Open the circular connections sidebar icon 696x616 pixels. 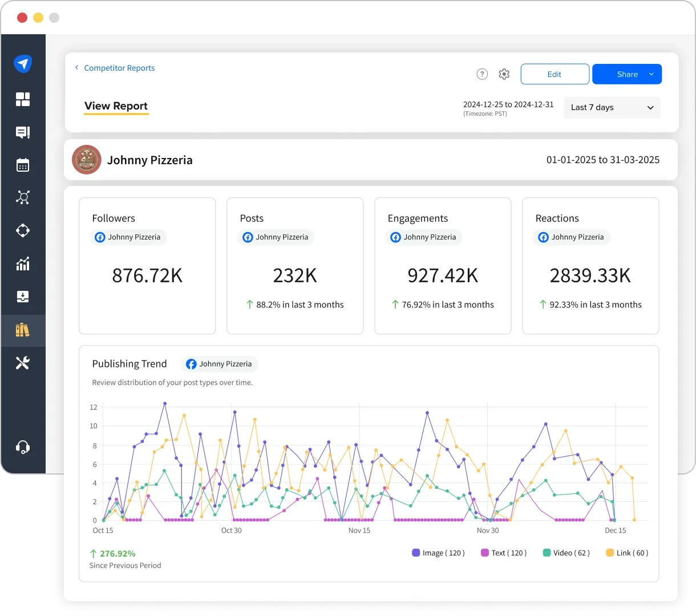23,230
